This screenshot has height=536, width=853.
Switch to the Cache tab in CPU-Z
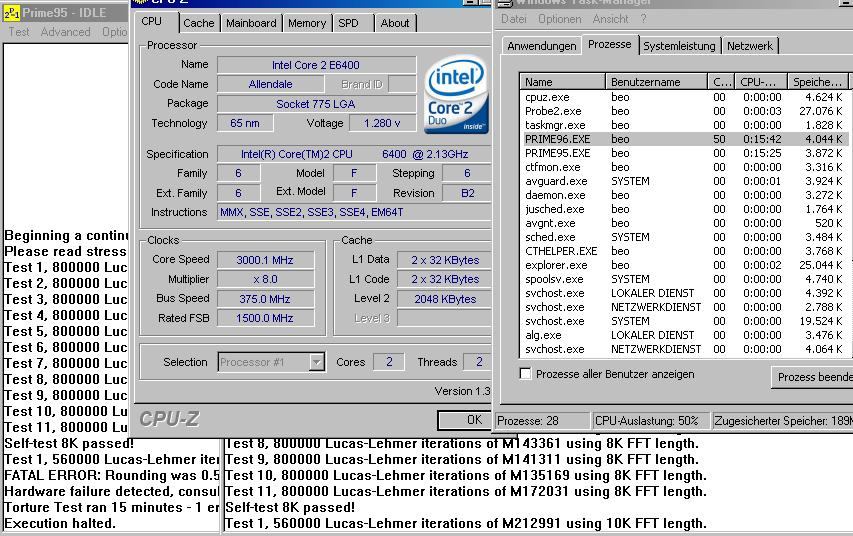point(199,23)
